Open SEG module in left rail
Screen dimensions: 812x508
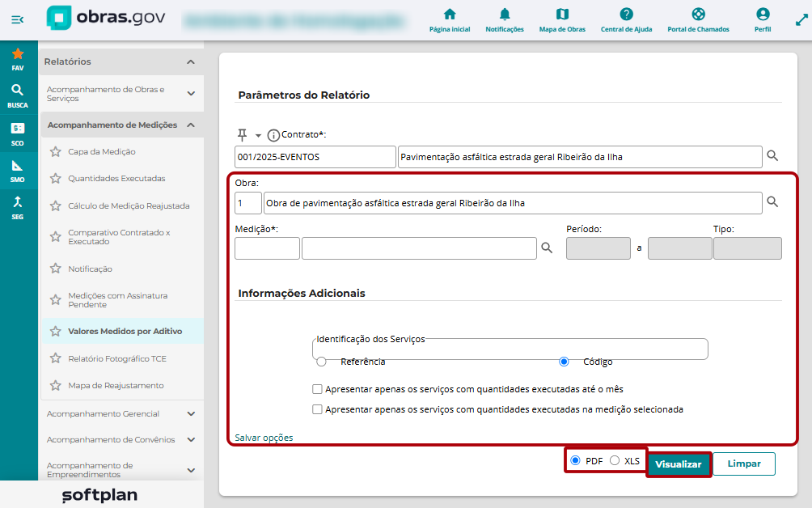tap(18, 208)
